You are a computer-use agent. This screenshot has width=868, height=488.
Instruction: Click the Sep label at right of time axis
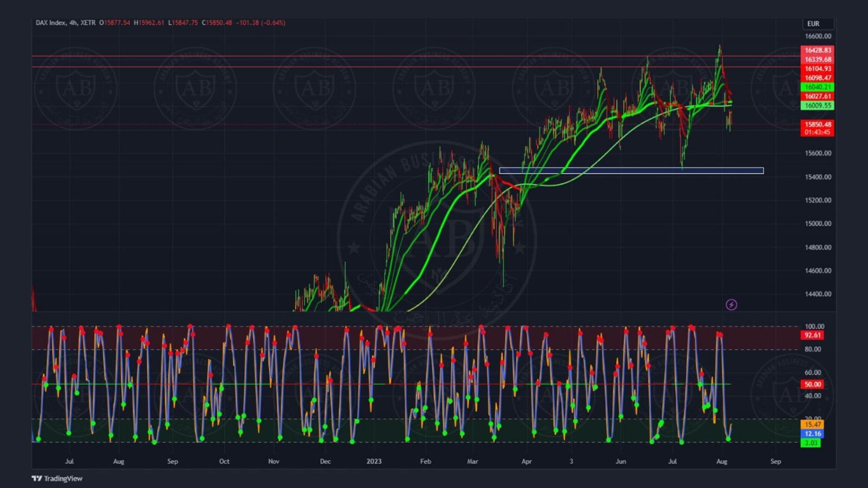click(775, 461)
